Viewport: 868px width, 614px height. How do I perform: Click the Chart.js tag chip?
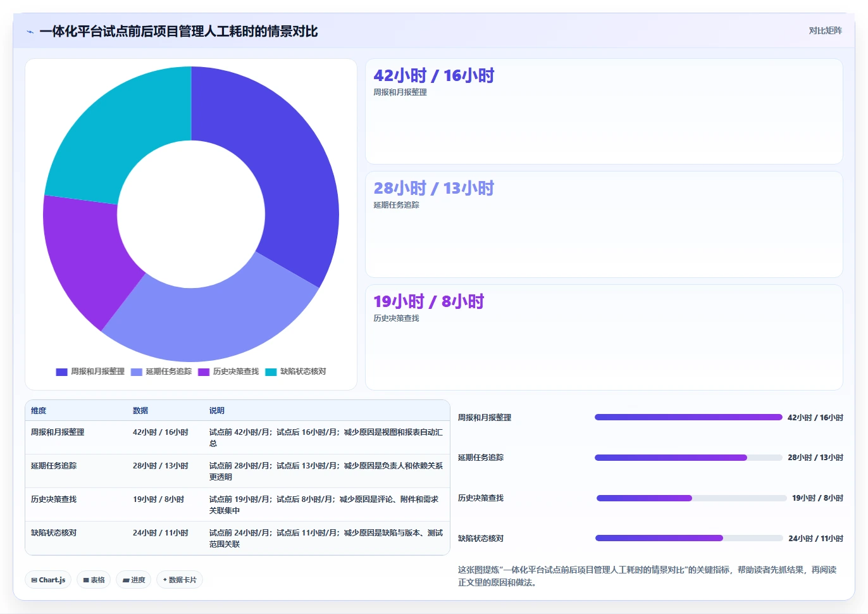[x=48, y=580]
